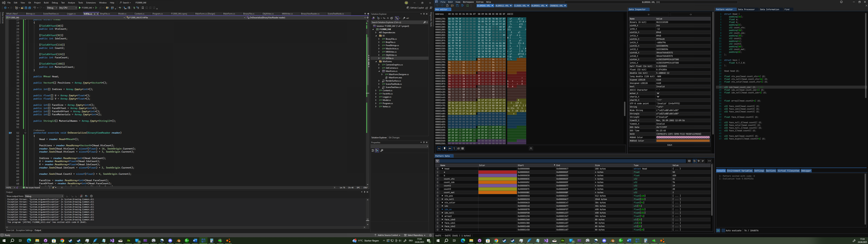868x244 pixels.
Task: Star the count_mat pattern row
Action: (x=438, y=192)
